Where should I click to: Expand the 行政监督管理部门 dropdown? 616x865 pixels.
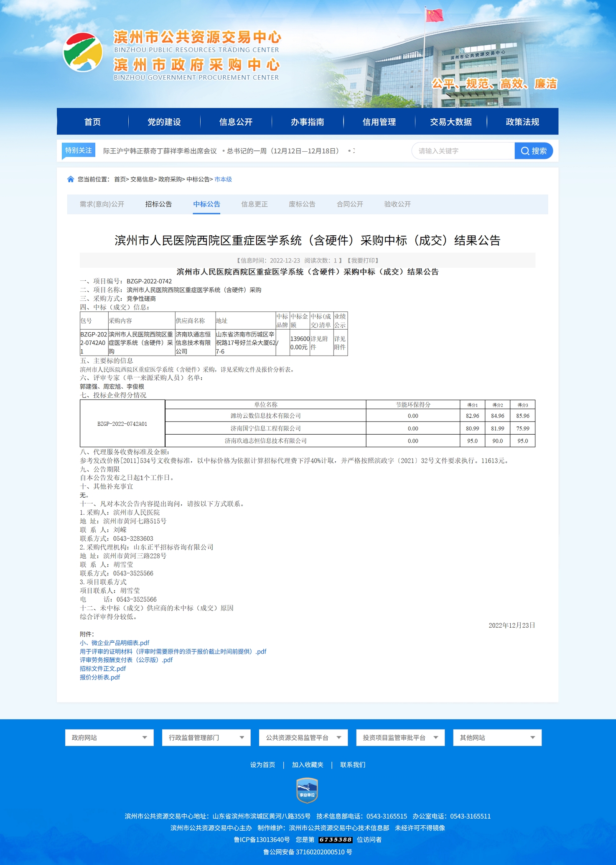tap(206, 738)
